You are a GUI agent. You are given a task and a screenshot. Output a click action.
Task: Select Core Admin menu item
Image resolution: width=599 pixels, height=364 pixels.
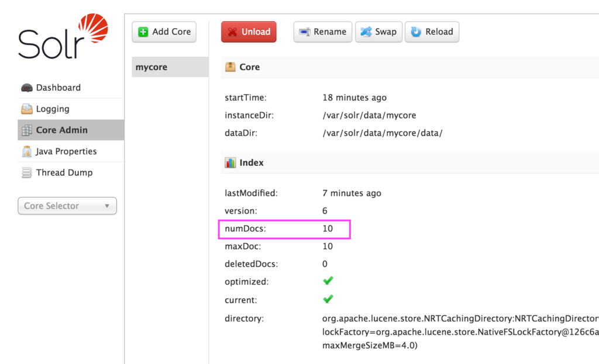pos(71,130)
